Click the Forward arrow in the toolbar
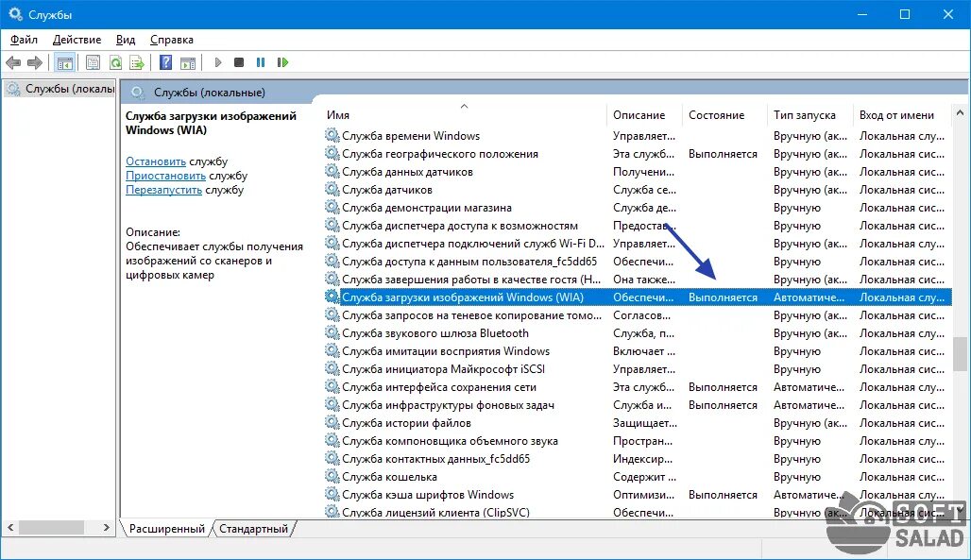 35,62
